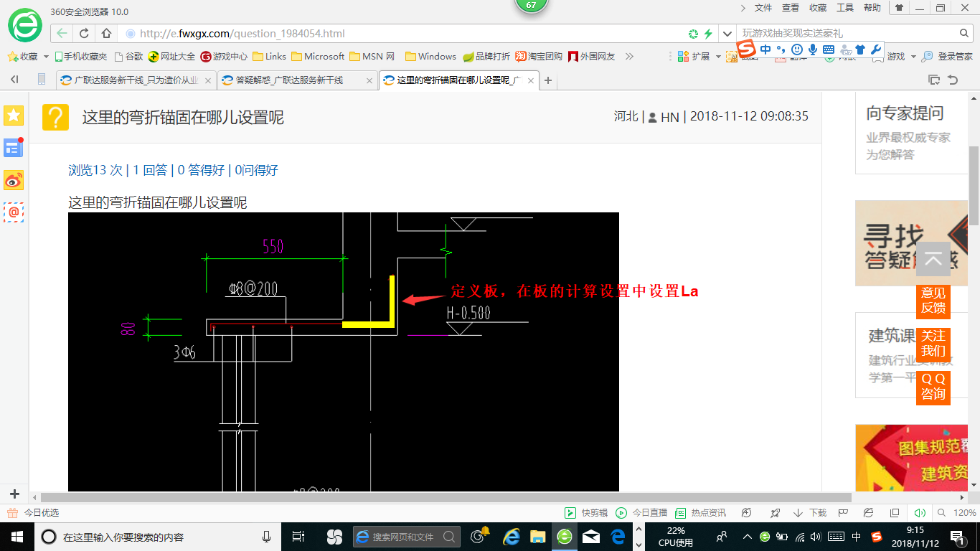980x551 pixels.
Task: Open the mail @ icon in left sidebar
Action: pyautogui.click(x=14, y=212)
